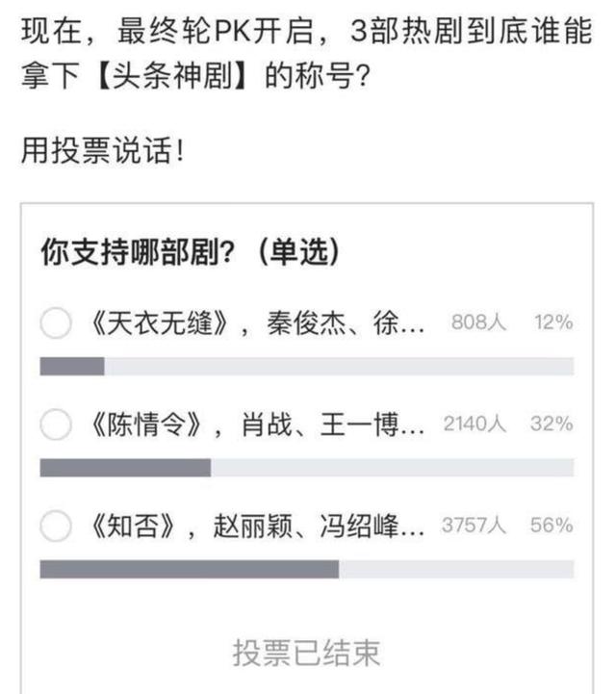Click the poll title 你支持哪部剧？

pyautogui.click(x=138, y=252)
